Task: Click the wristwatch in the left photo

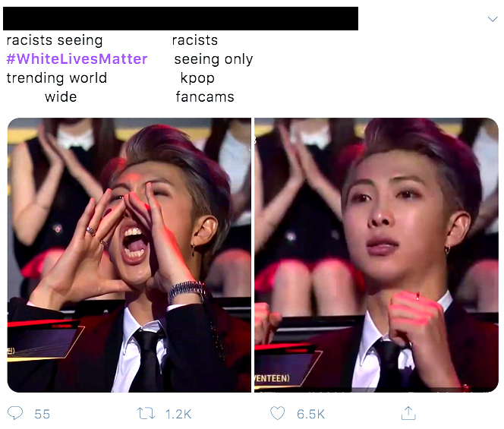Action: [x=187, y=291]
